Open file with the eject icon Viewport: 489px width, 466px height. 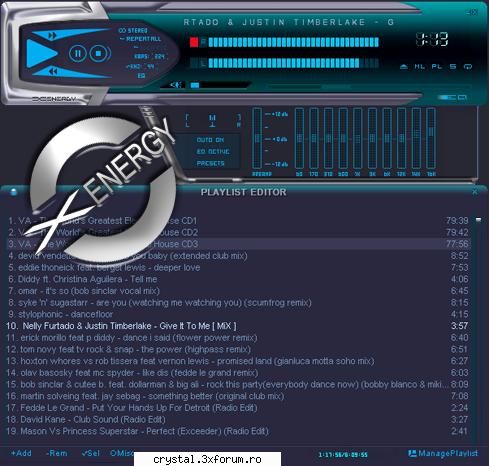404,67
